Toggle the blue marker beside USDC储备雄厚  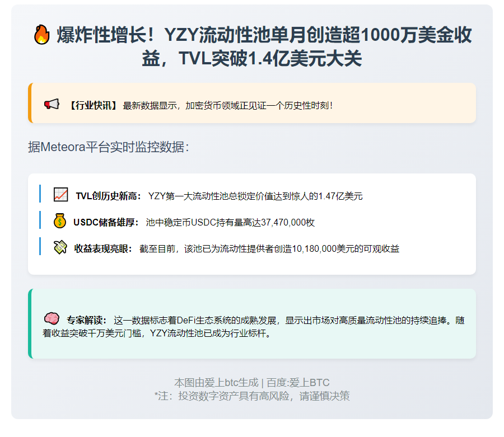pos(40,222)
